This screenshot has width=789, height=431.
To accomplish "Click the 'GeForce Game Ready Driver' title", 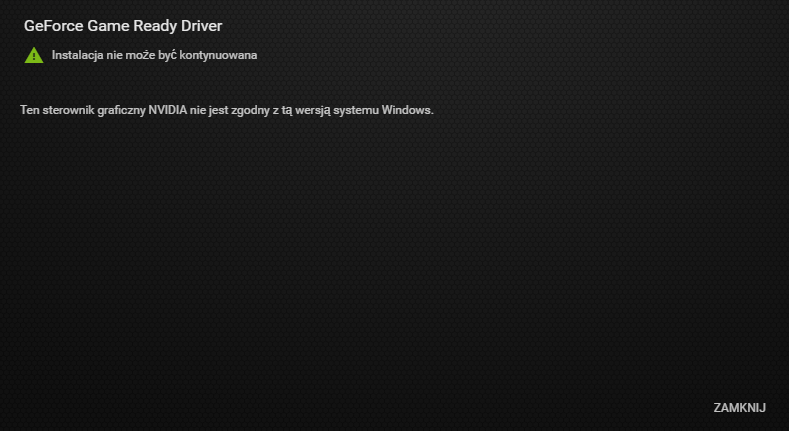I will pyautogui.click(x=123, y=26).
